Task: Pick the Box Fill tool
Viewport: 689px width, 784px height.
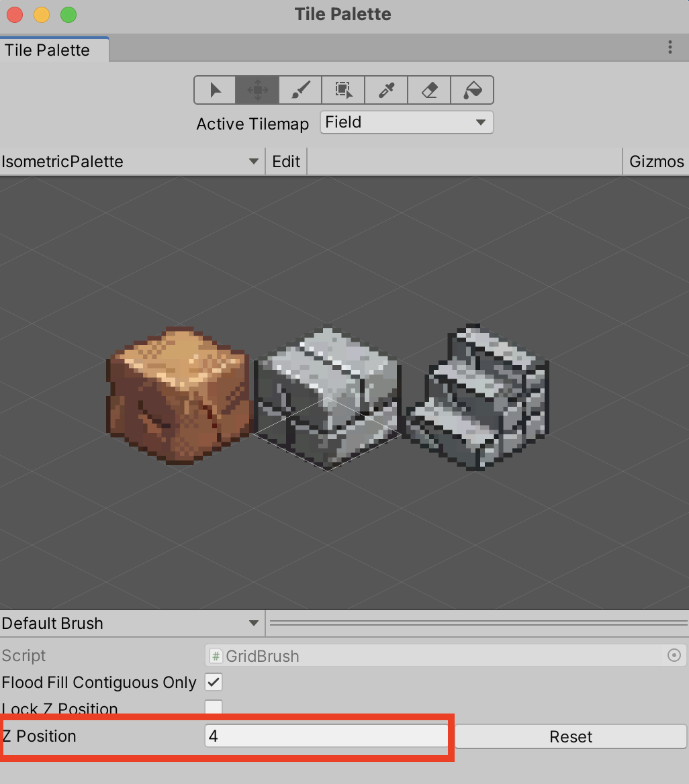Action: (x=343, y=90)
